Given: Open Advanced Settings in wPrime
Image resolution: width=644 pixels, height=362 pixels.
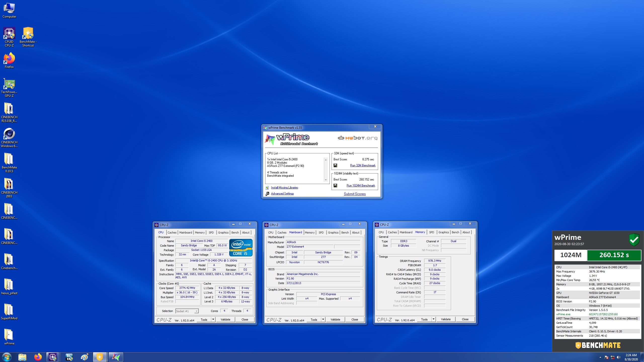Looking at the screenshot, I should tap(282, 194).
